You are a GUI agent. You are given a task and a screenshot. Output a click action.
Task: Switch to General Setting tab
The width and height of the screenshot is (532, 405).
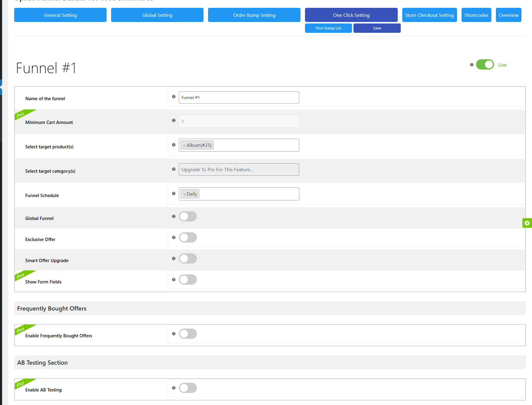click(60, 15)
